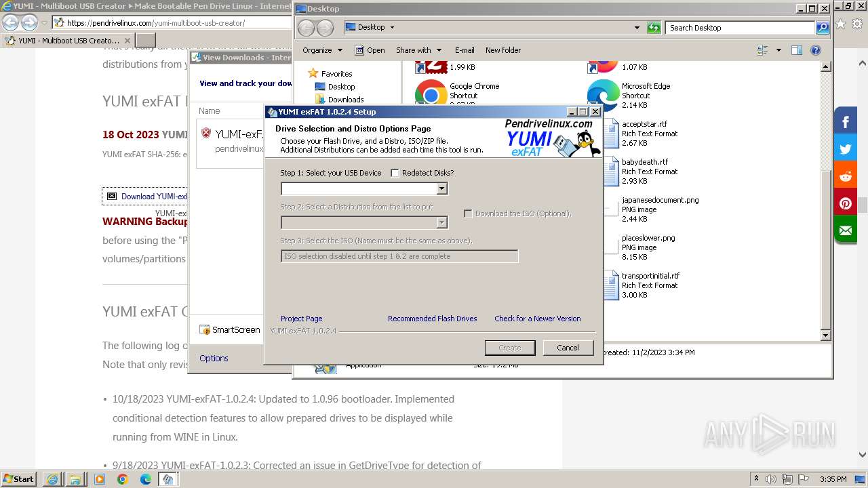Go back in Internet Explorer
868x488 pixels.
coord(11,22)
